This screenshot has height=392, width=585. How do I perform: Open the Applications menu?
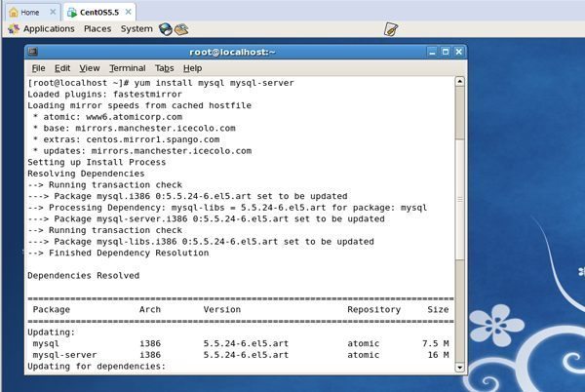[49, 28]
